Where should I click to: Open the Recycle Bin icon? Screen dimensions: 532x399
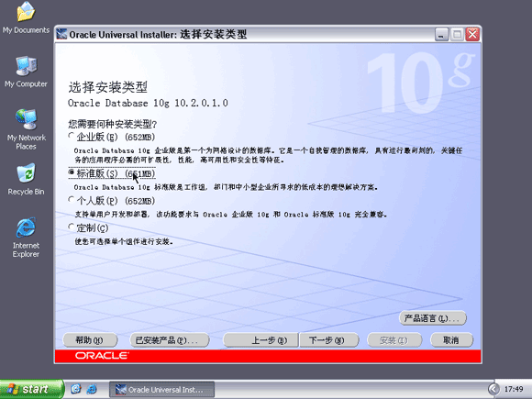[x=26, y=179]
